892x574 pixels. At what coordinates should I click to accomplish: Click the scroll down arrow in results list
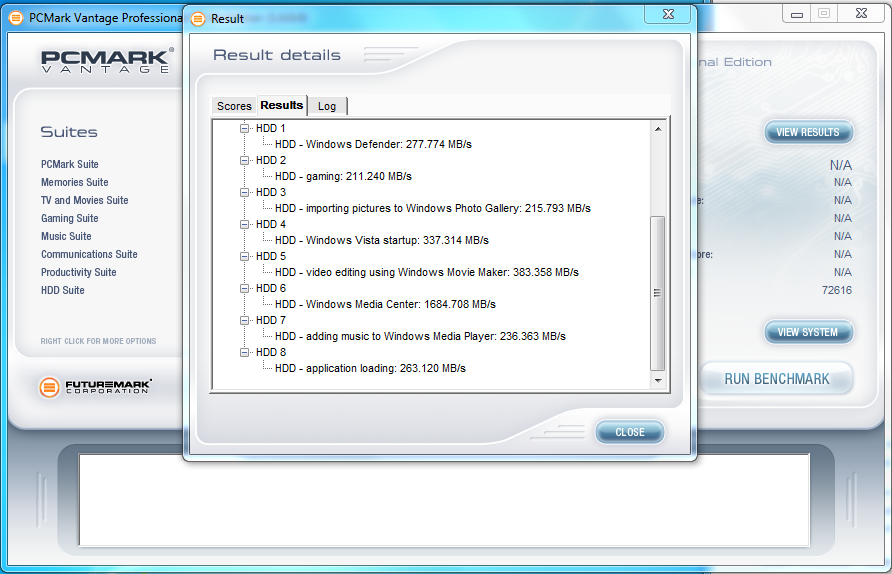coord(658,381)
